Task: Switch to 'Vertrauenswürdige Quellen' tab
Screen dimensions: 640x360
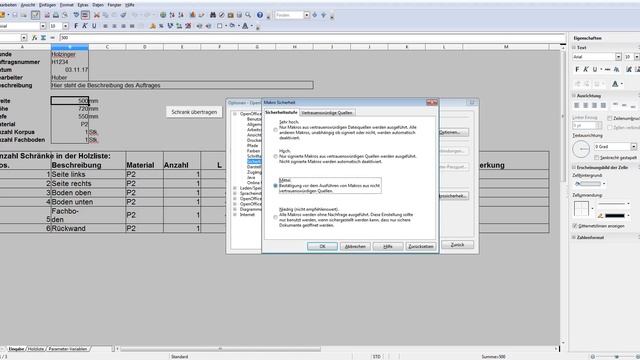Action: click(x=327, y=113)
